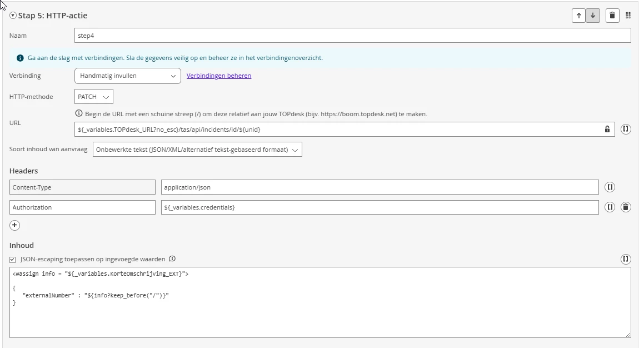Open the HTTP-methode PATCH dropdown
Image resolution: width=644 pixels, height=348 pixels.
[x=94, y=97]
